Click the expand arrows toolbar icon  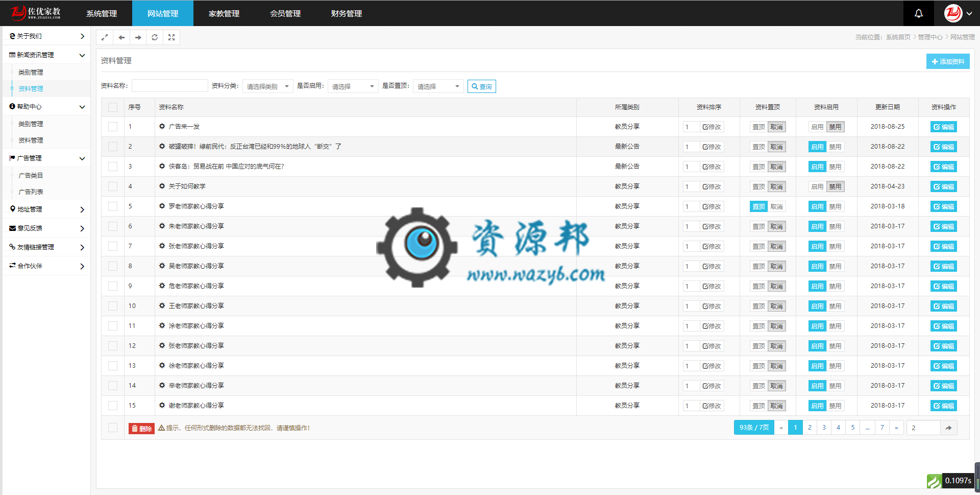pyautogui.click(x=105, y=37)
